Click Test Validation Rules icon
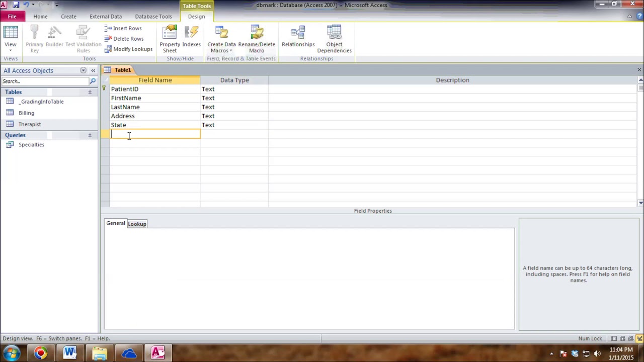 point(84,39)
